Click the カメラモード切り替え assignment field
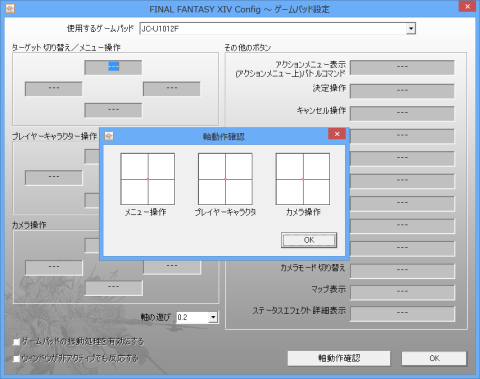 pyautogui.click(x=402, y=271)
